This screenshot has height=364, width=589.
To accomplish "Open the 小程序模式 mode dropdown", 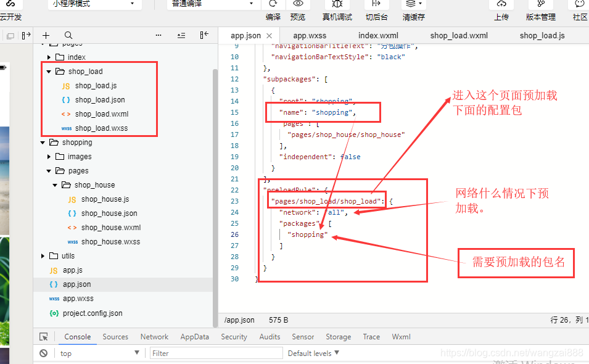I will tap(94, 4).
